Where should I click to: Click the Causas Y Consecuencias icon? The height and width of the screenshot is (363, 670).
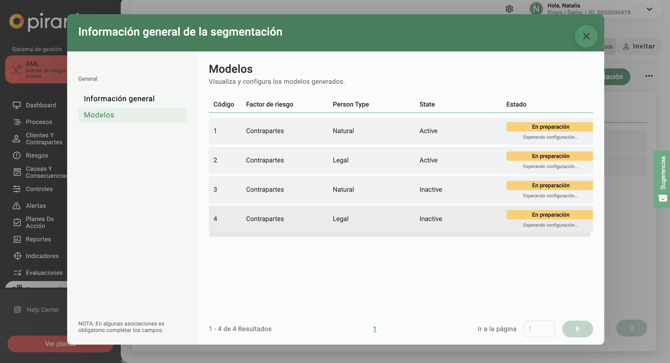click(17, 172)
